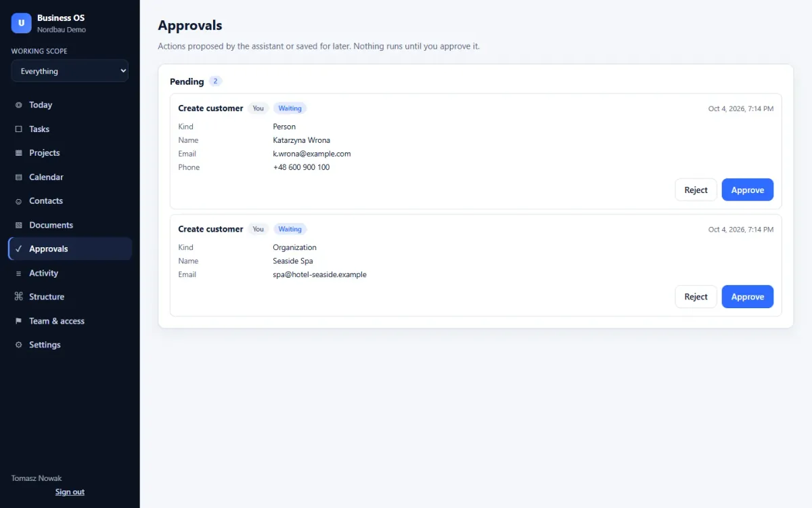Reject the Katarzyna Wrona customer

[696, 190]
